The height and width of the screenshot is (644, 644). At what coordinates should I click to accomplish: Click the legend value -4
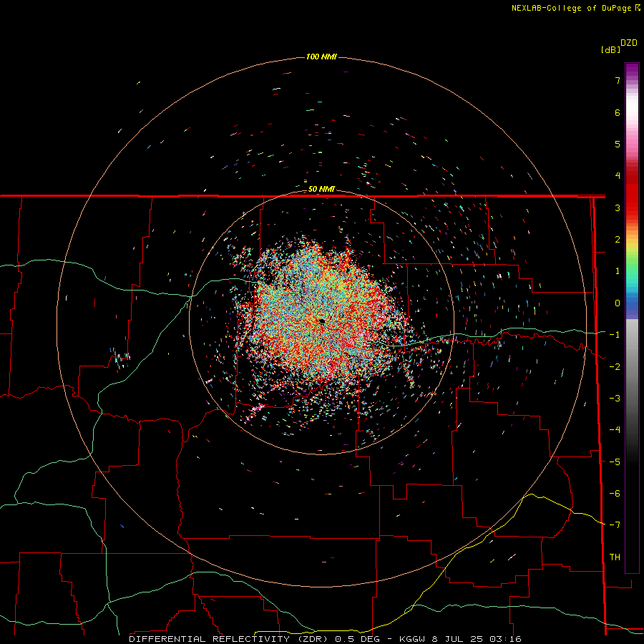coord(615,430)
